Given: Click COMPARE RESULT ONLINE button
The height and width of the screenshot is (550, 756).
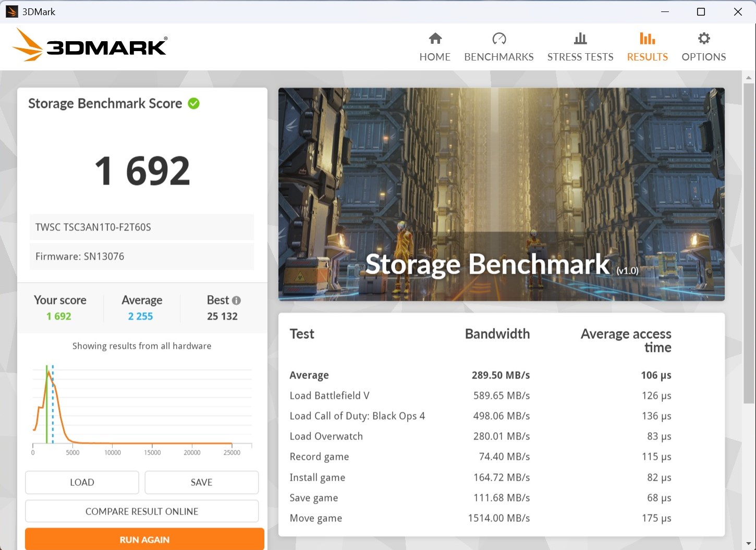Looking at the screenshot, I should (142, 511).
